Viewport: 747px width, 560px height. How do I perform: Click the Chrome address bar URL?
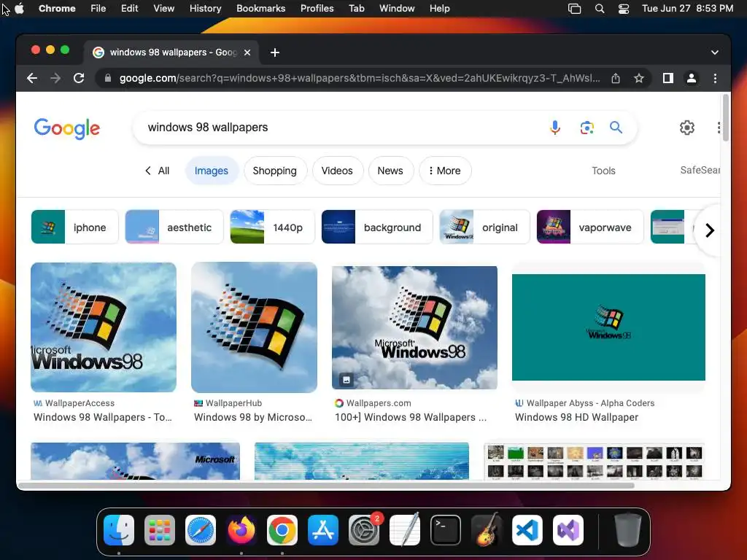coord(360,78)
